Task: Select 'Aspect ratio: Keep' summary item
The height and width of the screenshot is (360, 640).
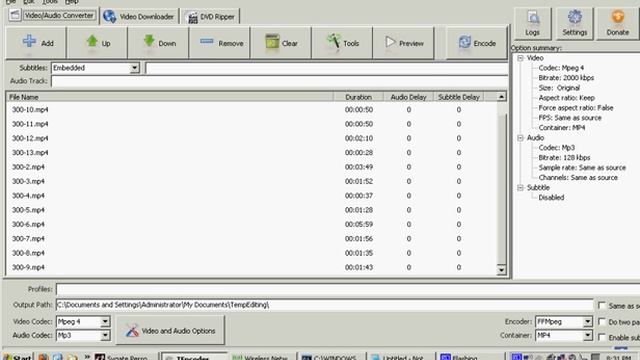Action: [566, 98]
